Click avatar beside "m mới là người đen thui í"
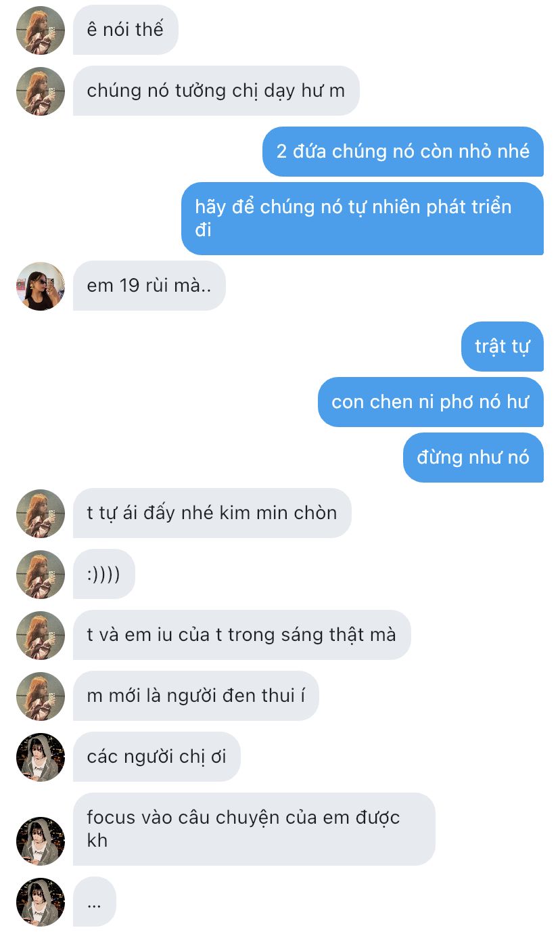The height and width of the screenshot is (932, 560). click(x=41, y=696)
